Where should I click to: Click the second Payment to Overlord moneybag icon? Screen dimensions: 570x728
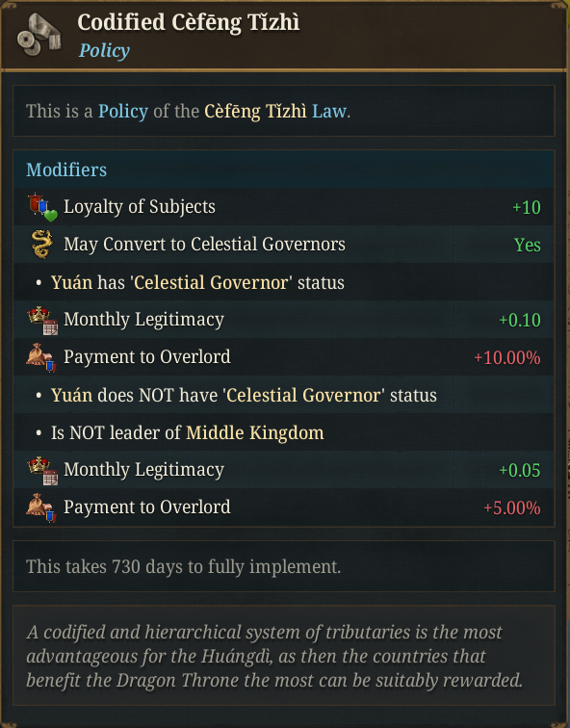click(41, 507)
